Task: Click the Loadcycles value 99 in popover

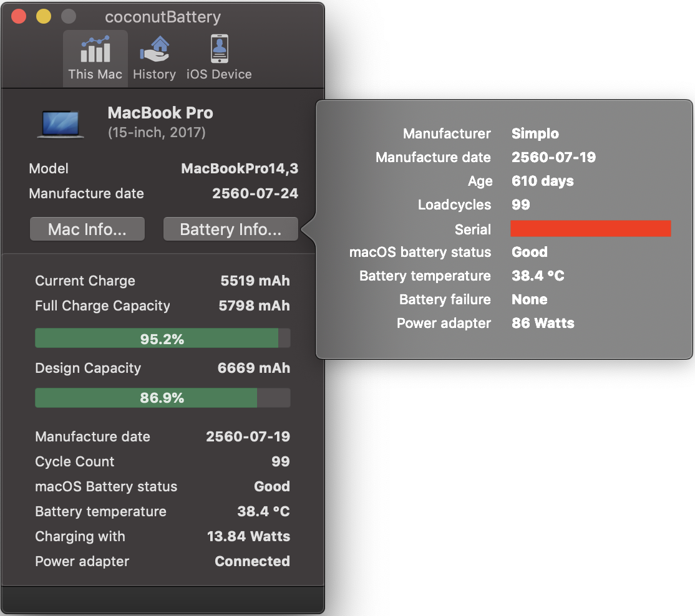Action: coord(521,205)
